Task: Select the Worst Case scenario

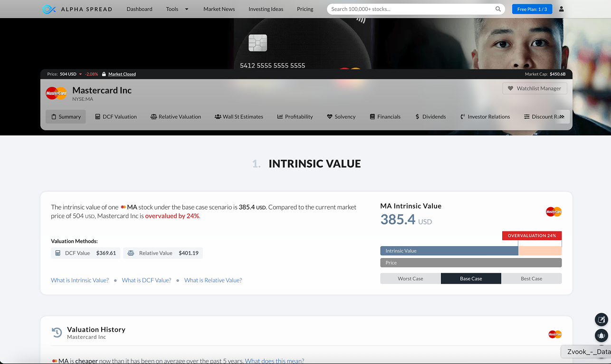Action: pyautogui.click(x=410, y=278)
